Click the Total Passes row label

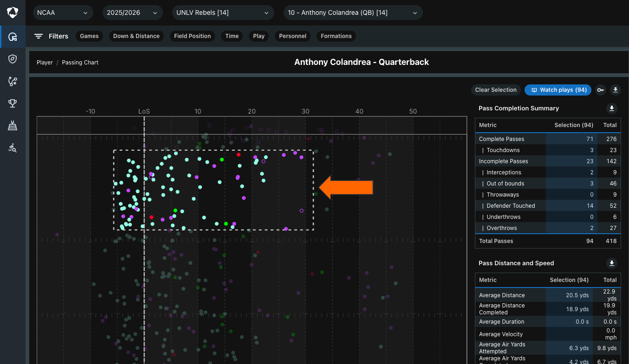click(496, 241)
